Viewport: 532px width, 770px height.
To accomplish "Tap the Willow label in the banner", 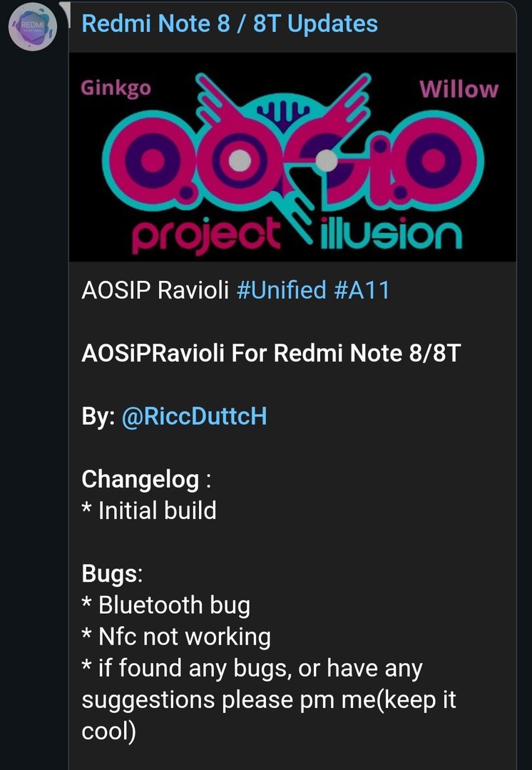I will pos(459,89).
